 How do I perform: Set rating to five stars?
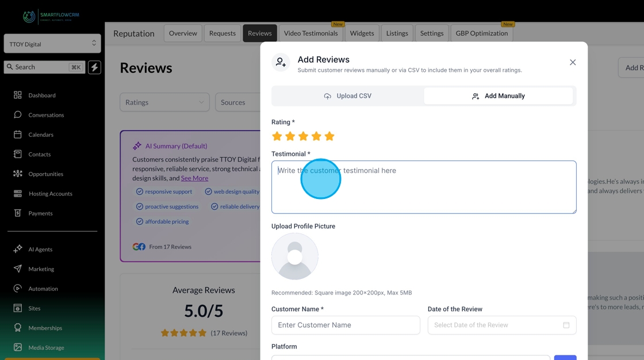tap(329, 136)
